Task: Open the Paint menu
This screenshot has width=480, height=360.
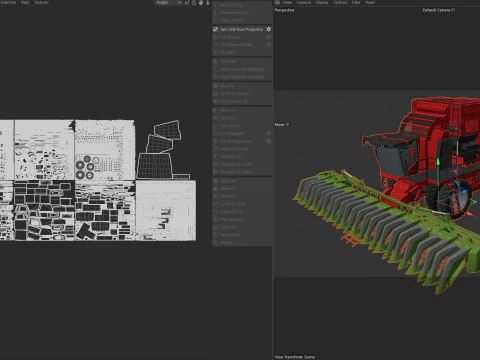Action: pos(25,2)
